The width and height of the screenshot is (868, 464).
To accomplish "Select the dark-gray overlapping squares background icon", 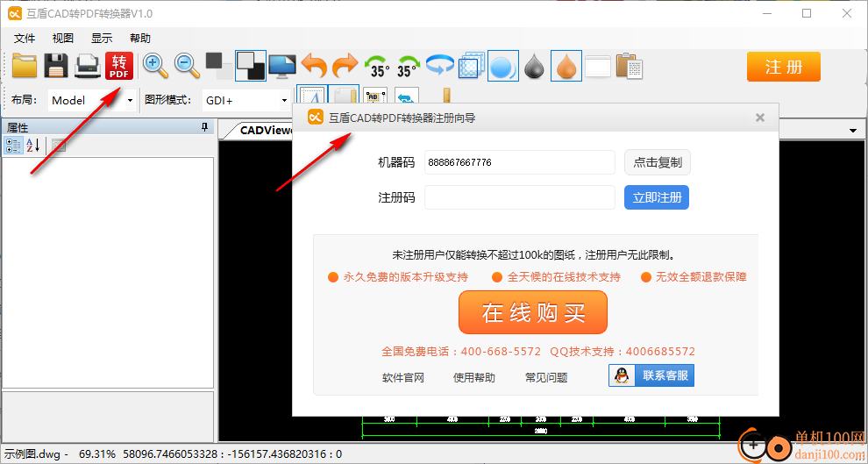I will tap(219, 66).
